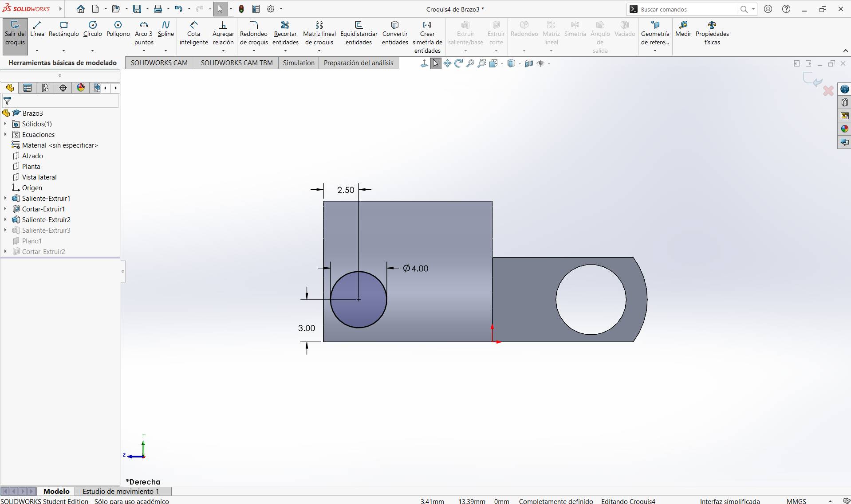Viewport: 851px width, 504px height.
Task: Select the Círculo tool
Action: (x=92, y=29)
